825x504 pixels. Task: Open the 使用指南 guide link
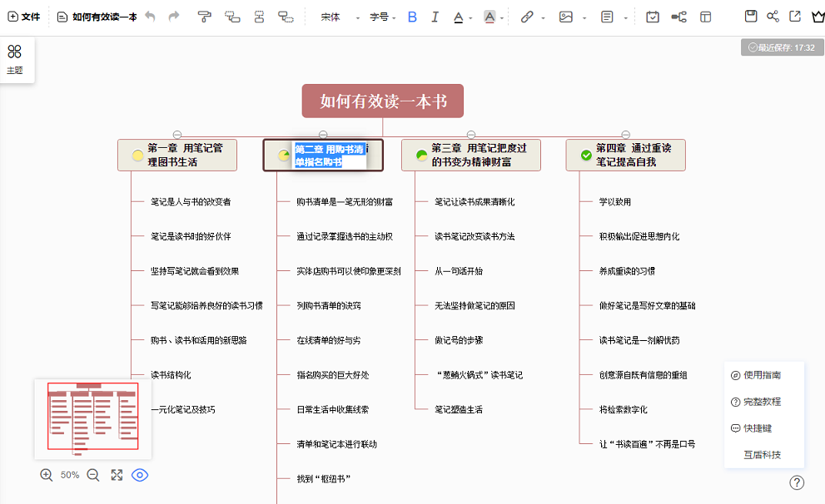762,375
